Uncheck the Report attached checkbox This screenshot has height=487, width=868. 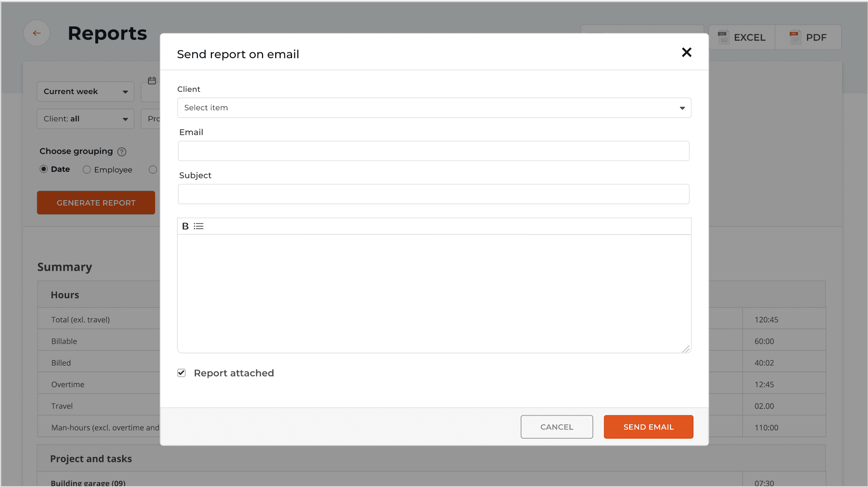(182, 373)
